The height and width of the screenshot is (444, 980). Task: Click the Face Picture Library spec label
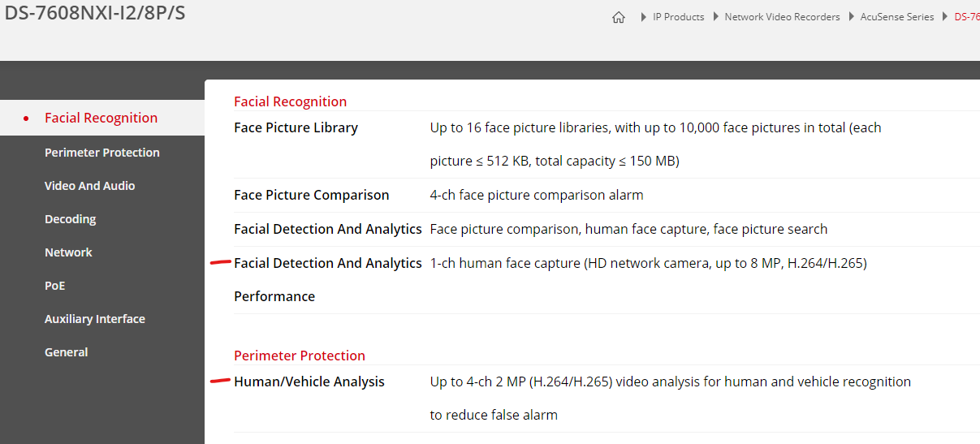click(x=296, y=127)
